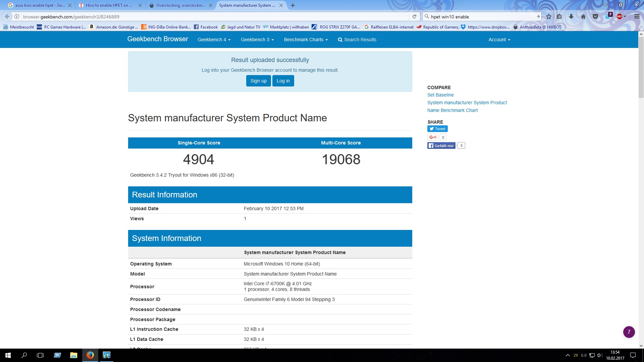Close the 'System manufacturer System' tab

point(281,5)
